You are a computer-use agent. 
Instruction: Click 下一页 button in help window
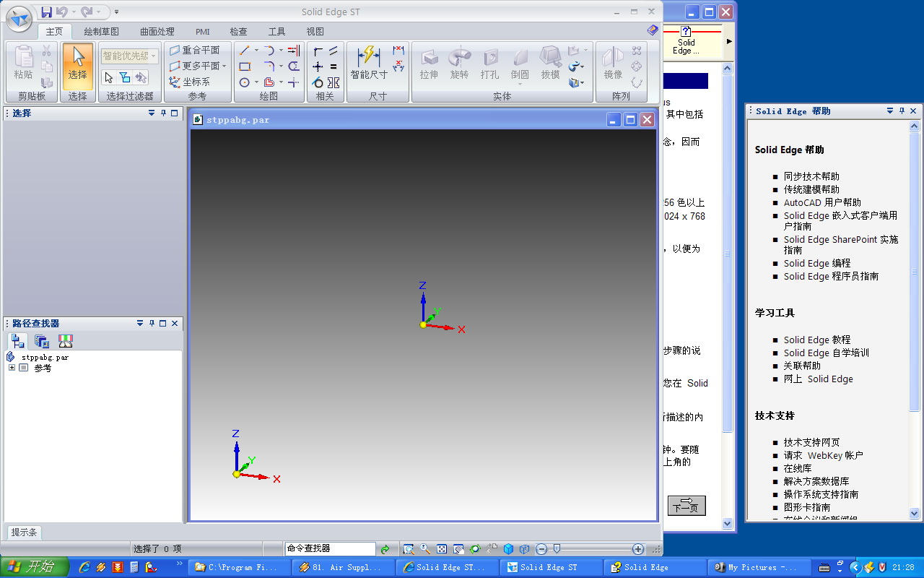tap(687, 505)
